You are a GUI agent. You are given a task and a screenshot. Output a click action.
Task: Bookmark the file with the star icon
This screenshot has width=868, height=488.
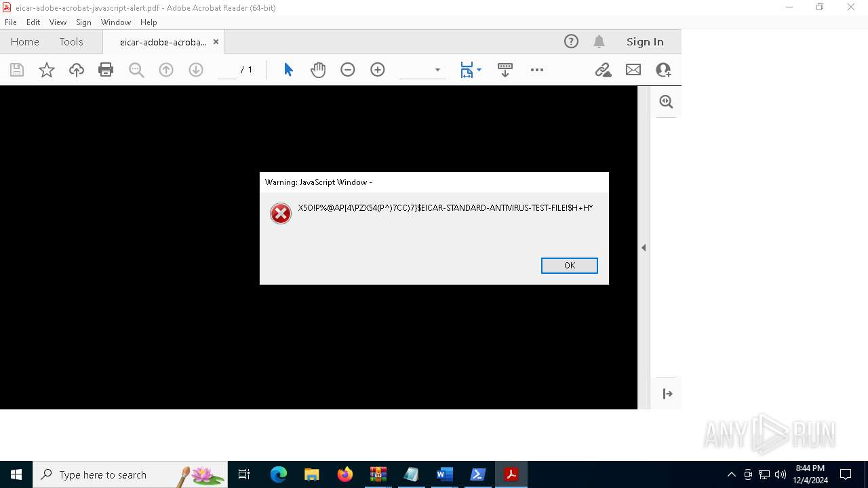47,70
